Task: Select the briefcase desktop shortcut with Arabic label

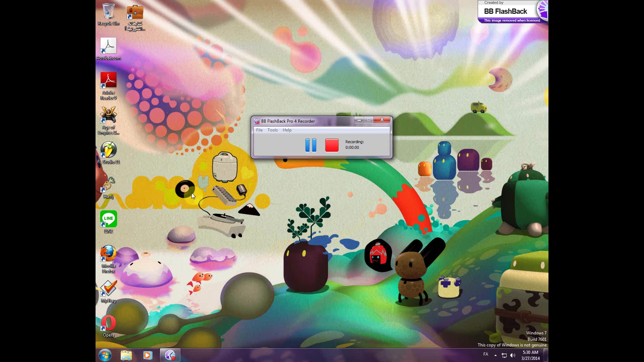Action: (135, 17)
